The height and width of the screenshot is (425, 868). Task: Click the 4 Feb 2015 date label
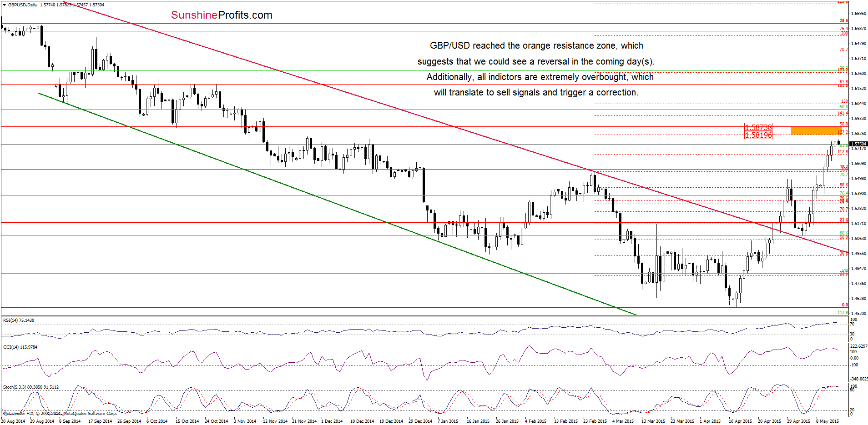[x=535, y=421]
